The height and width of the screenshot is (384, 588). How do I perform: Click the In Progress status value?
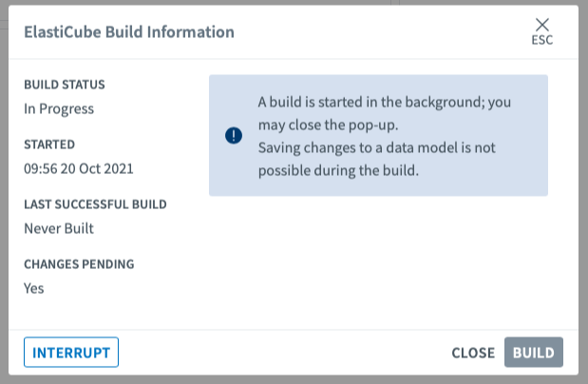click(59, 108)
